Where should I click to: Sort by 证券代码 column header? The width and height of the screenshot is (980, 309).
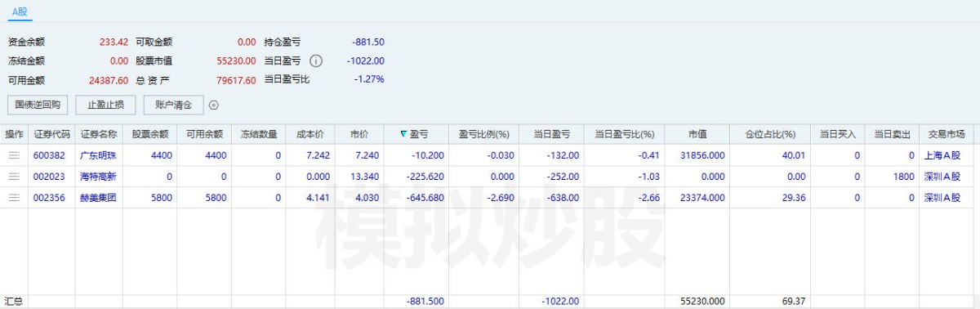[x=52, y=134]
